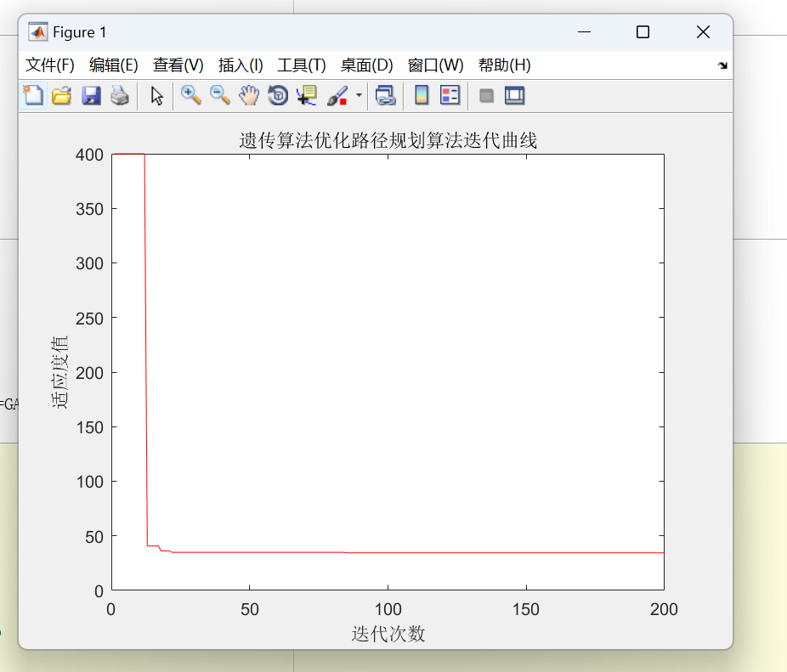The height and width of the screenshot is (672, 787).
Task: Open the 文件(F) menu
Action: point(50,65)
